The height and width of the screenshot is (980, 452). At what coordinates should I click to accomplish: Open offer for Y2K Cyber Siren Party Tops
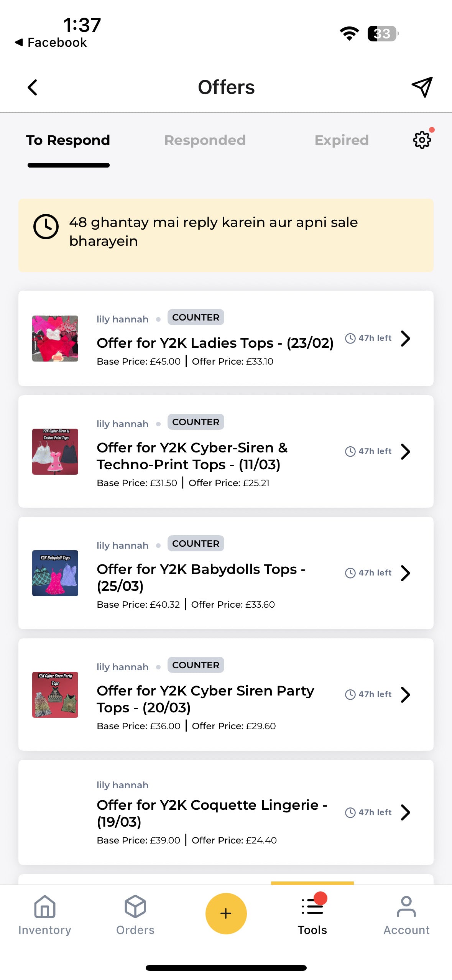click(226, 694)
